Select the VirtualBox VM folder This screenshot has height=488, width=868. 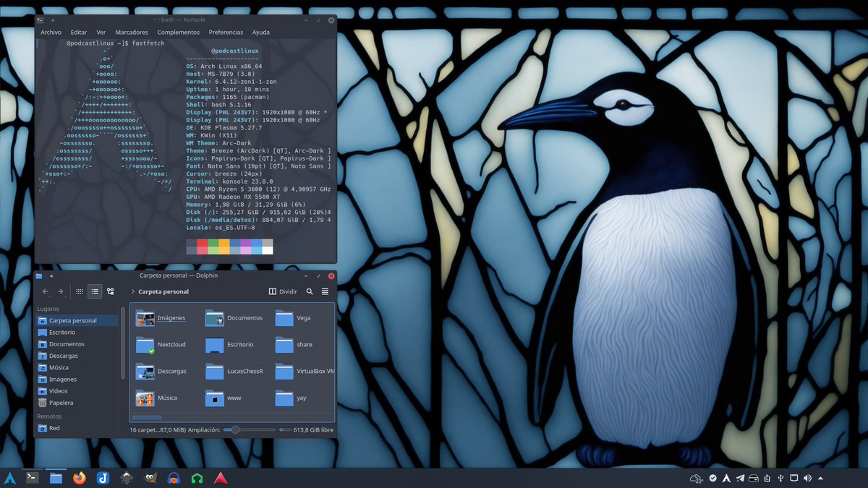pos(305,372)
